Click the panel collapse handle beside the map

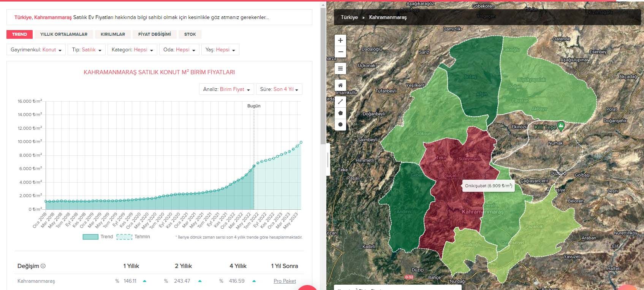328,160
